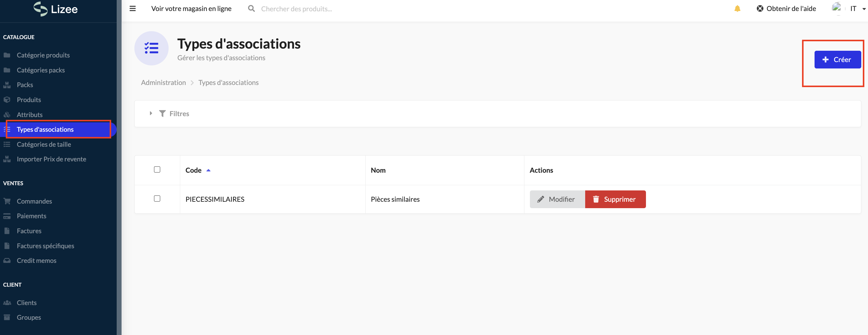Click Modifier for Pièces similaires
868x335 pixels.
557,199
